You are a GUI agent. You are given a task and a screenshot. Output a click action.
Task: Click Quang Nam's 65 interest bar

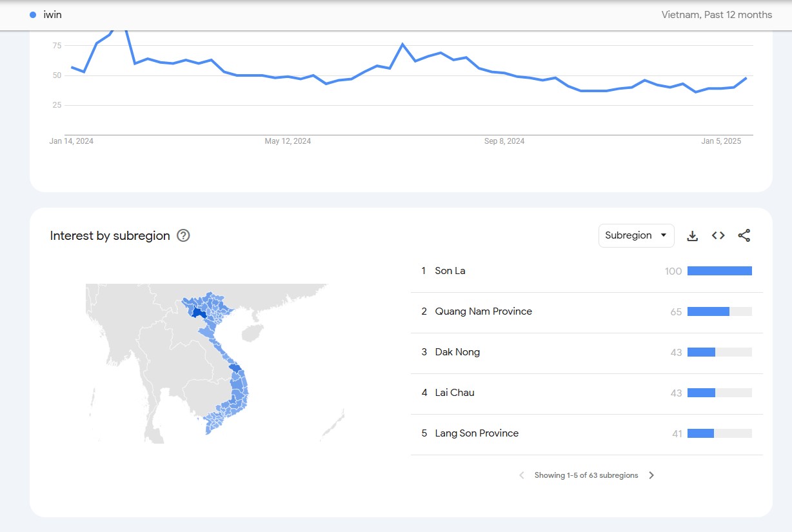click(x=708, y=311)
